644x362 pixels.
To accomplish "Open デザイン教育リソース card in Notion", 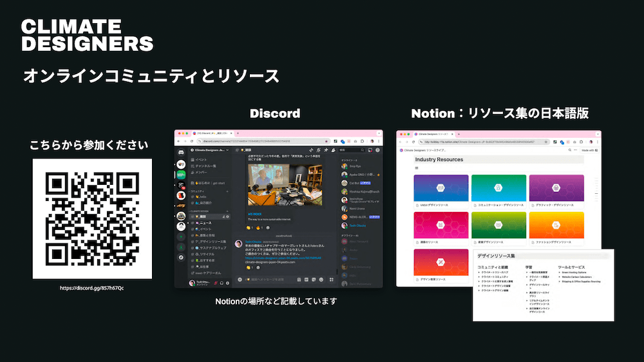I will click(x=441, y=266).
